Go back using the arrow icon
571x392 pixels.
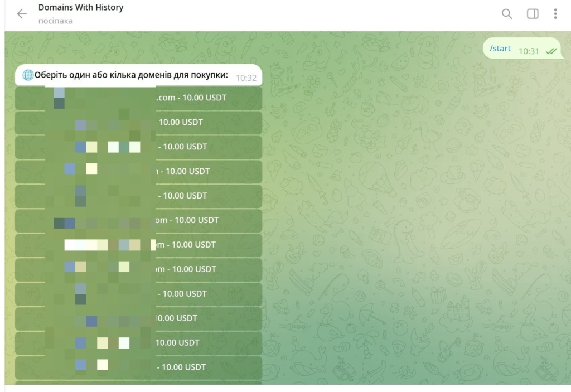click(22, 14)
